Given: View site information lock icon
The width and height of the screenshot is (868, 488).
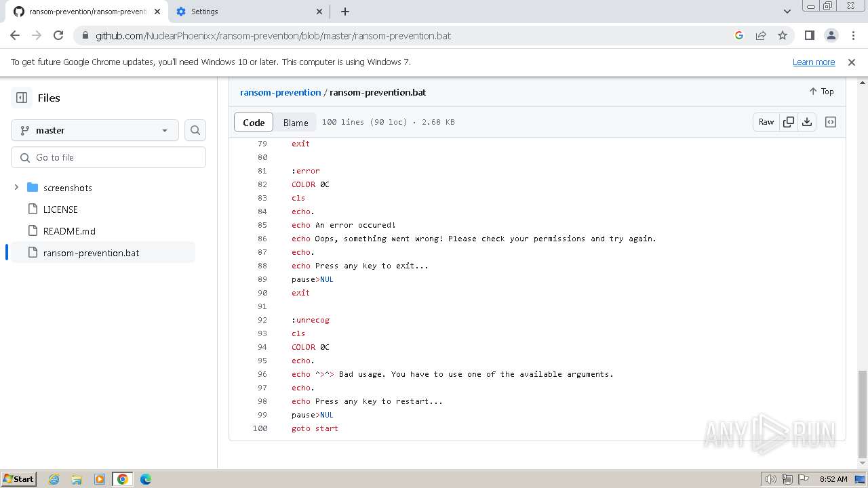Looking at the screenshot, I should click(x=85, y=35).
